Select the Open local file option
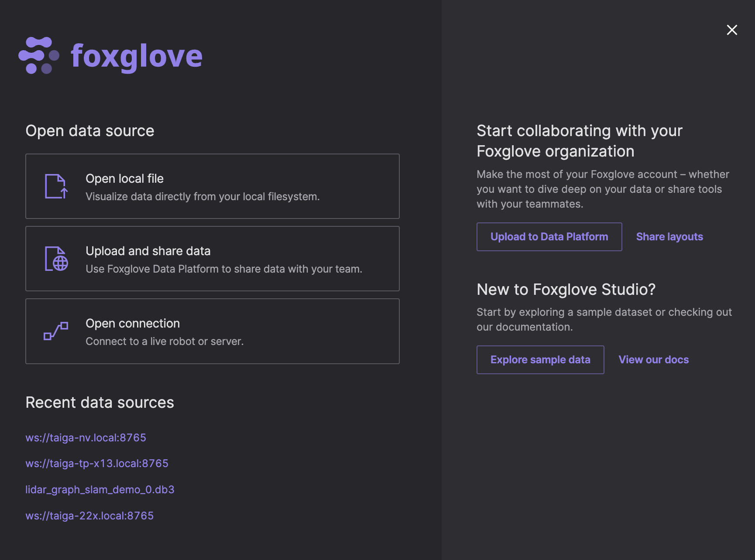Viewport: 755px width, 560px height. [212, 186]
